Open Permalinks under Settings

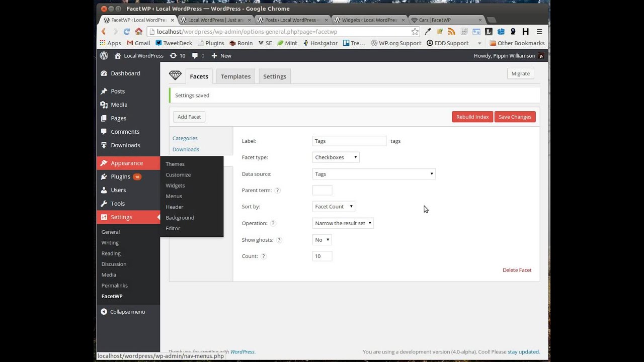(x=115, y=286)
